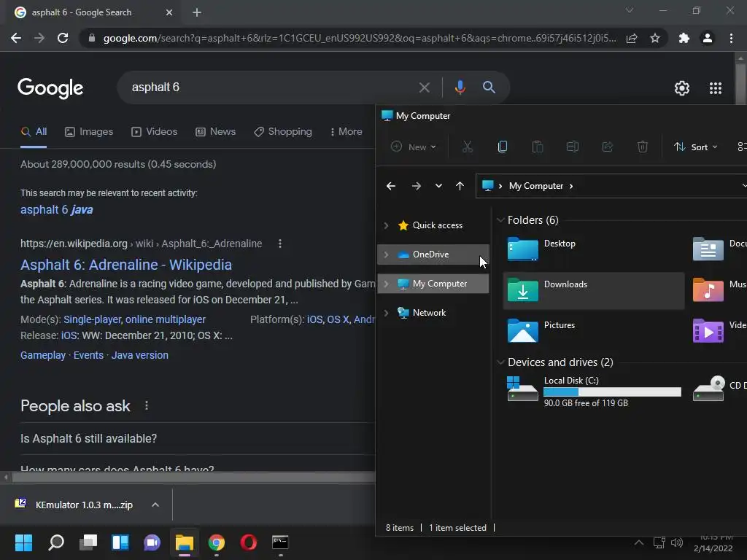Go back in File Explorer navigation
The image size is (747, 560).
391,186
